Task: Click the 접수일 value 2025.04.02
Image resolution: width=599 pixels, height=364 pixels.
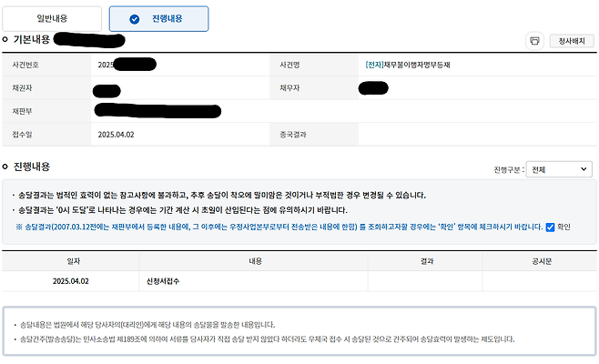Action: (117, 135)
